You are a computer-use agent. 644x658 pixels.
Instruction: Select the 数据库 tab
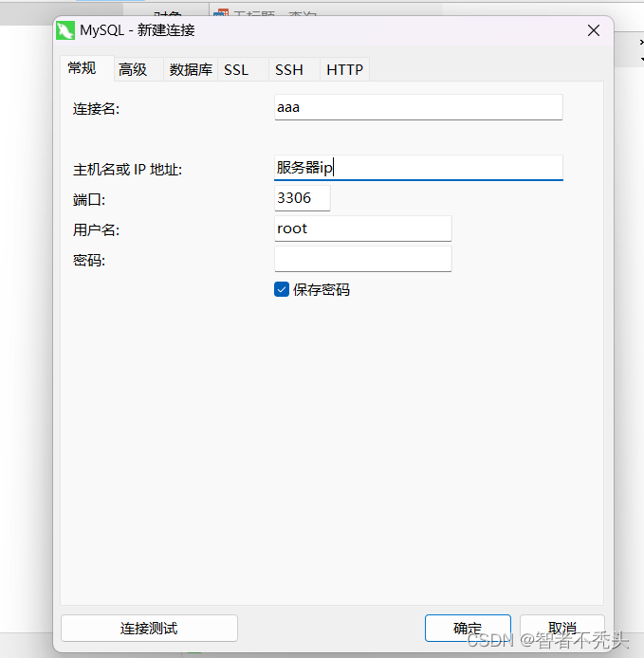191,69
